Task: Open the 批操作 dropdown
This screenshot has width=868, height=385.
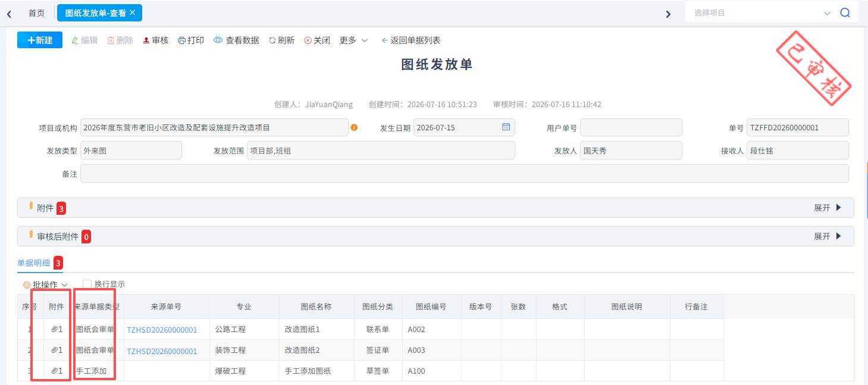Action: coord(45,285)
